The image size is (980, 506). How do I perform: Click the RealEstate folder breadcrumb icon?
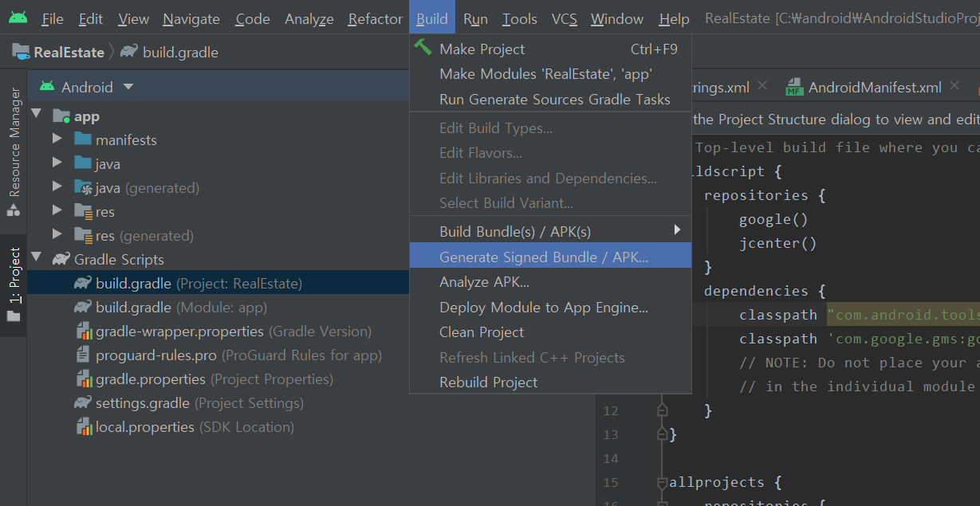coord(21,53)
